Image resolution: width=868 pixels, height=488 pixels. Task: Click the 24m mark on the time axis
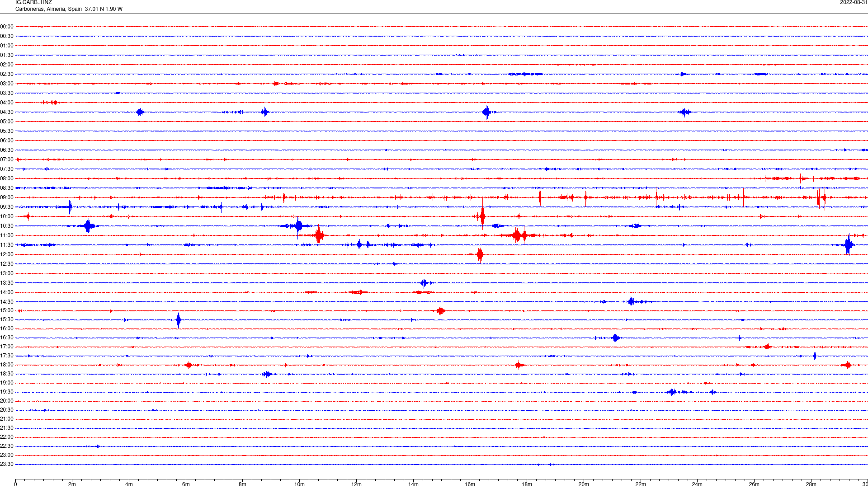click(697, 484)
